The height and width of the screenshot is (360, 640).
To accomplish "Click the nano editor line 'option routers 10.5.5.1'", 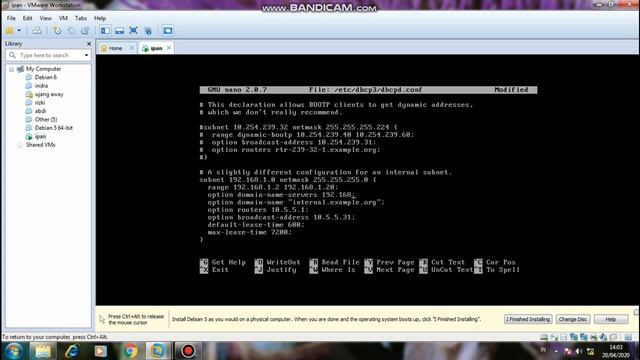I will tap(258, 210).
